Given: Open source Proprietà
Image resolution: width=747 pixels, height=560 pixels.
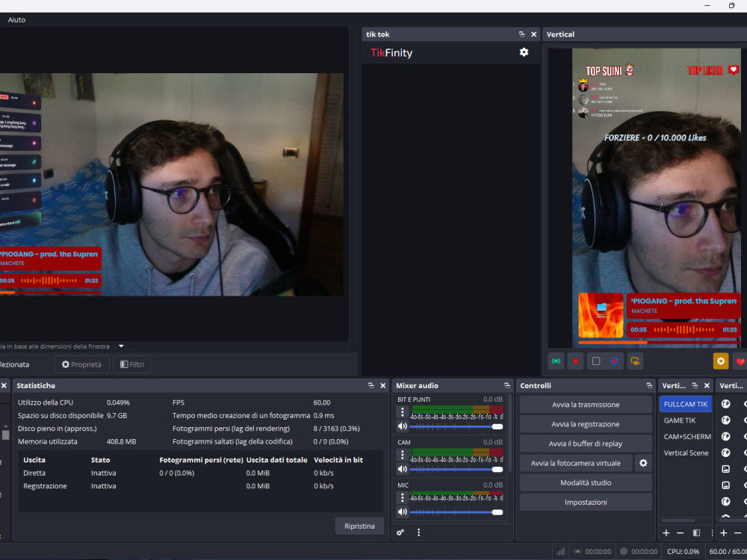Looking at the screenshot, I should (x=81, y=364).
